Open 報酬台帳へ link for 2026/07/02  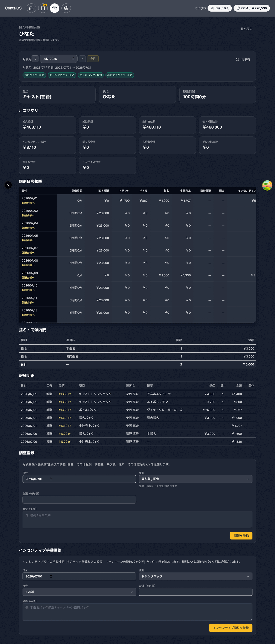[x=28, y=215]
